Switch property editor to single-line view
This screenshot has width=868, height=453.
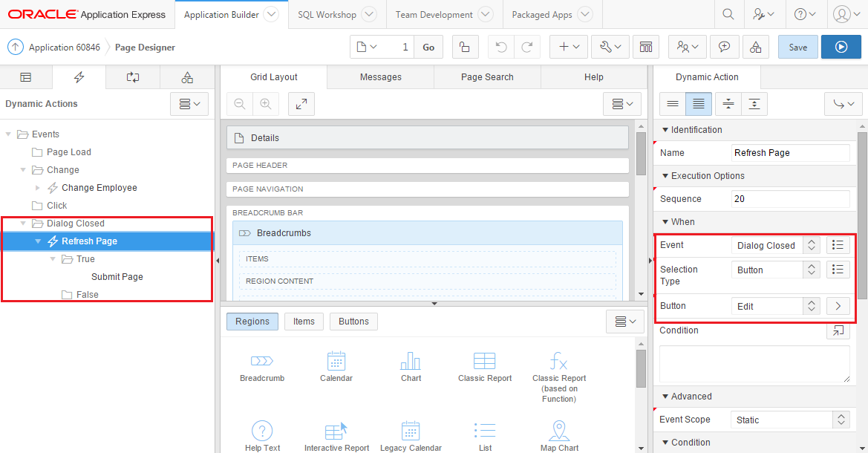click(x=673, y=104)
